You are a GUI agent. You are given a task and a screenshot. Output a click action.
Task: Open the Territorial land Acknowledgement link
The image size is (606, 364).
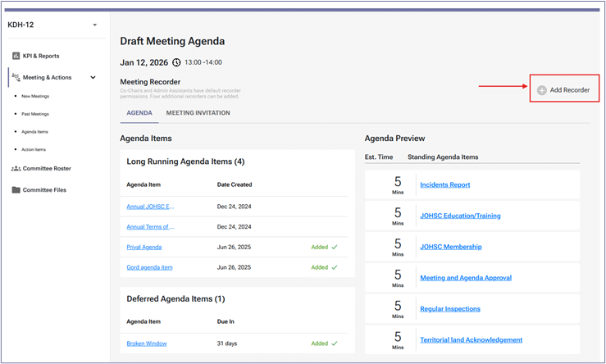click(471, 339)
